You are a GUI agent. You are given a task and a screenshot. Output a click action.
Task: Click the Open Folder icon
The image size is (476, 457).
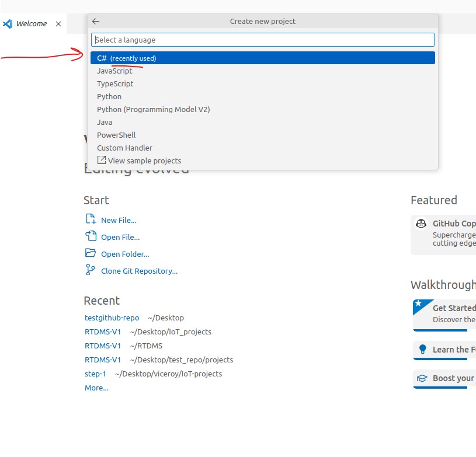[91, 253]
